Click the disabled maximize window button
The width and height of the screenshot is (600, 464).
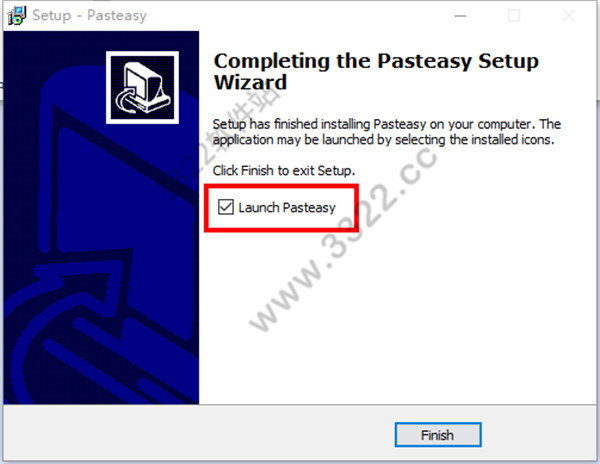[514, 16]
